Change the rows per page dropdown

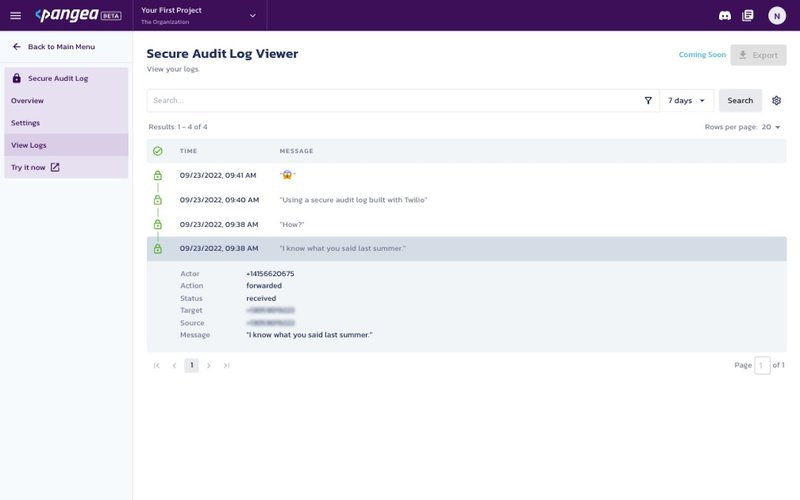coord(771,127)
